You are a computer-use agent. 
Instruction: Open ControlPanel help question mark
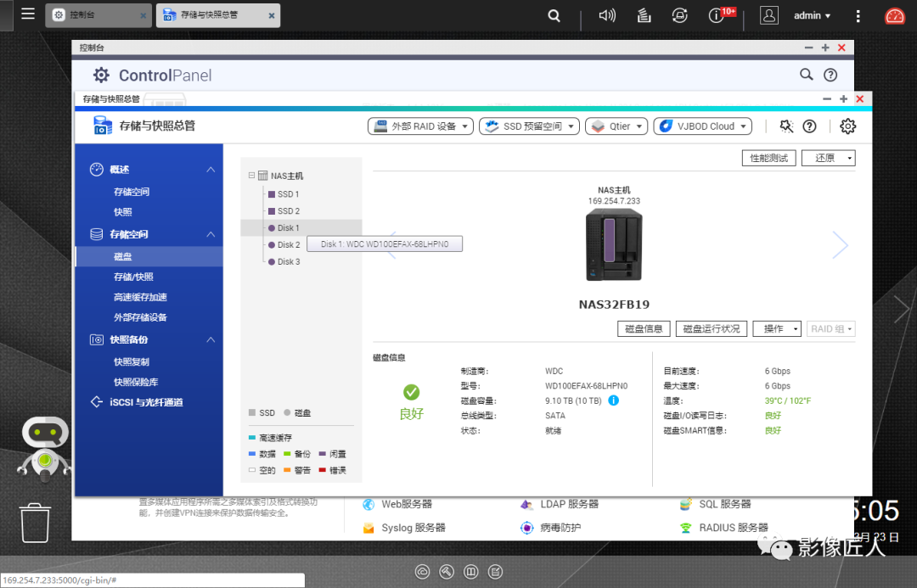[830, 75]
